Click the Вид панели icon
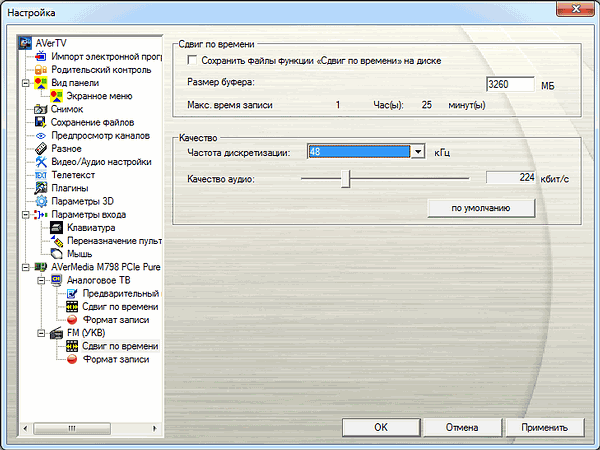Viewport: 600px width, 450px height. click(41, 83)
